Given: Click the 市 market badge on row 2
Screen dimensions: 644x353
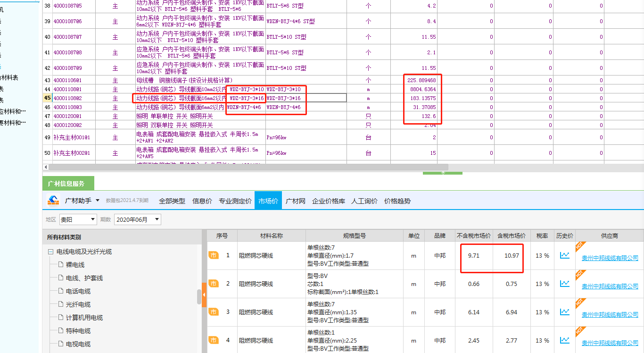Looking at the screenshot, I should [214, 284].
